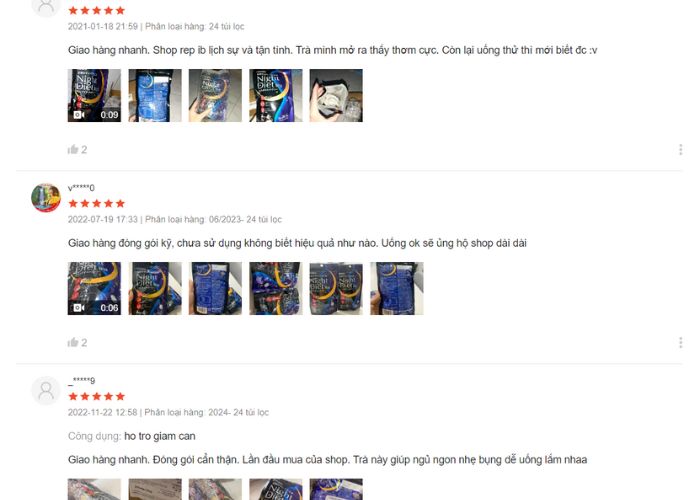Image resolution: width=700 pixels, height=500 pixels.
Task: Click the username _*****9
Action: [81, 381]
